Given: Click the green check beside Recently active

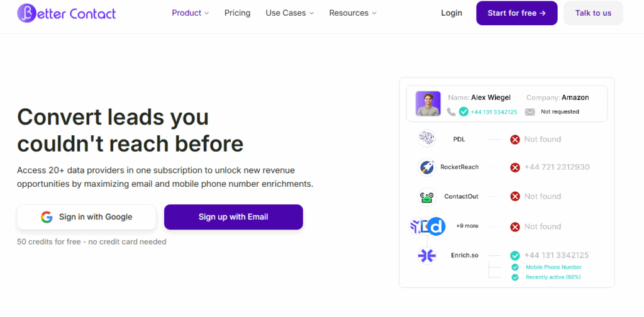Looking at the screenshot, I should click(514, 277).
